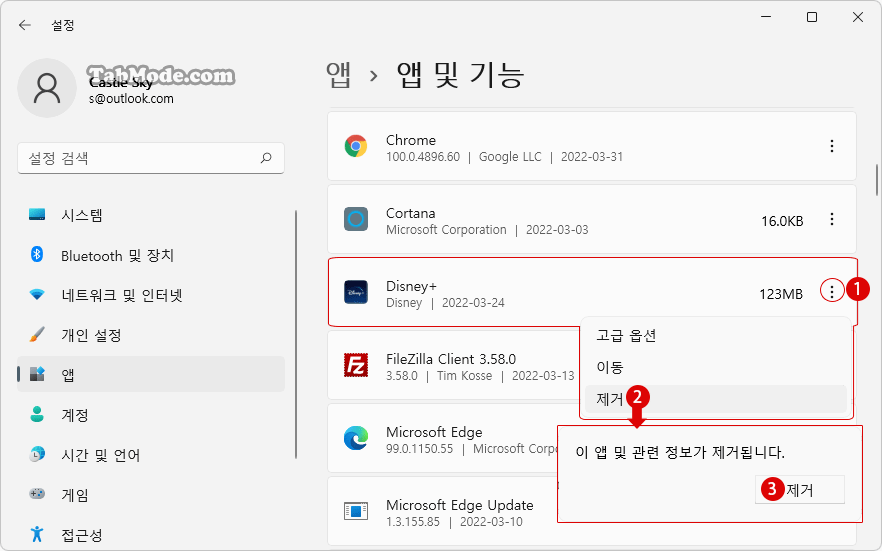
Task: Focus the 설정 검색 search field
Action: 151,158
